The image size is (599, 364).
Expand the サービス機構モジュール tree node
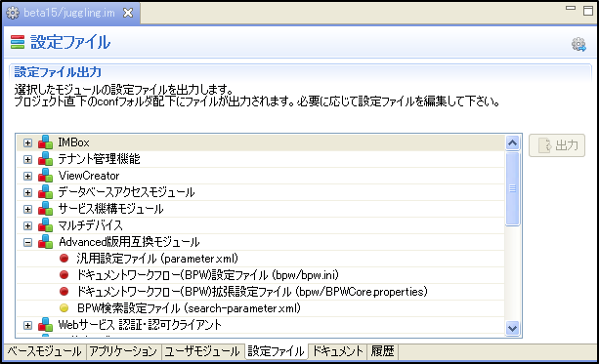[27, 209]
